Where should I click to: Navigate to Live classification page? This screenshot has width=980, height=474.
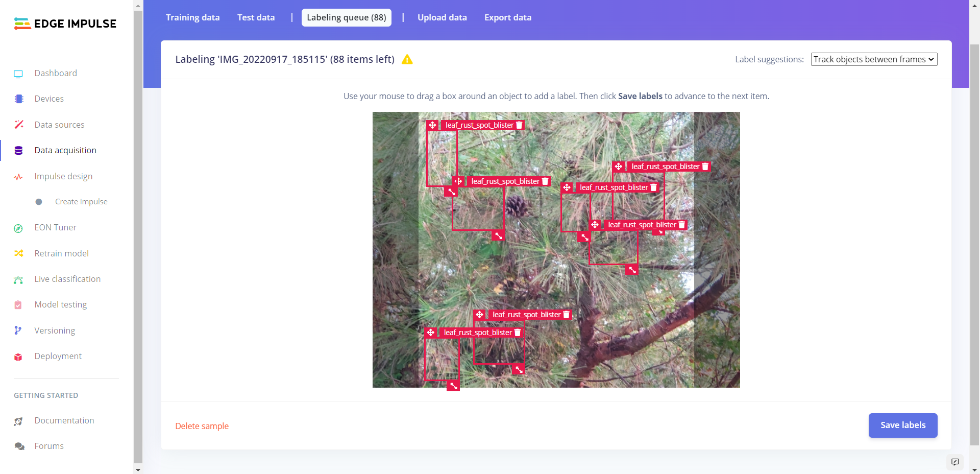pos(67,279)
